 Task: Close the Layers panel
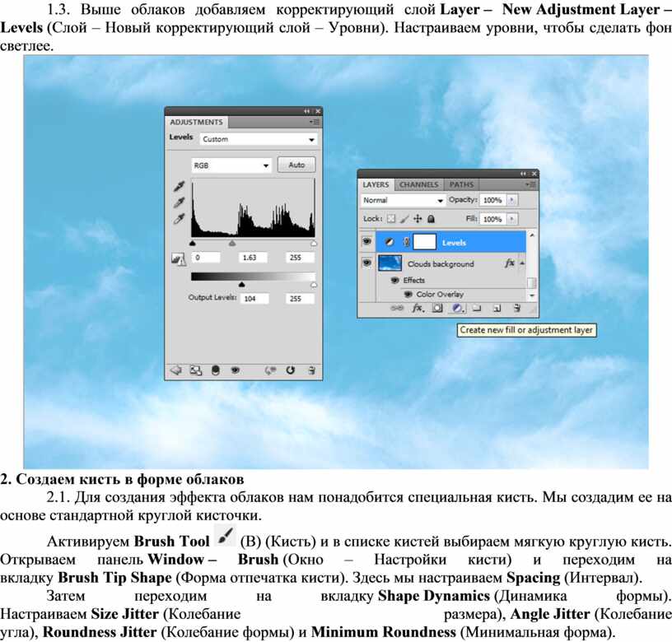click(534, 174)
